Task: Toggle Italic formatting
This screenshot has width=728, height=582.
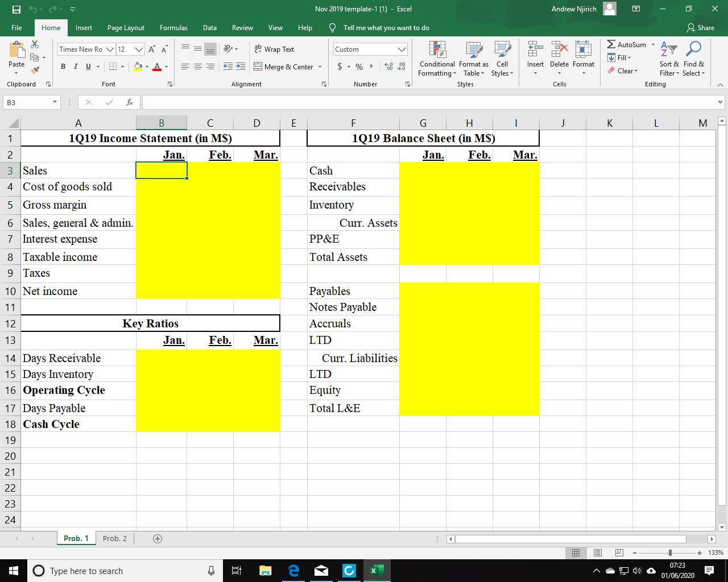Action: pos(76,66)
